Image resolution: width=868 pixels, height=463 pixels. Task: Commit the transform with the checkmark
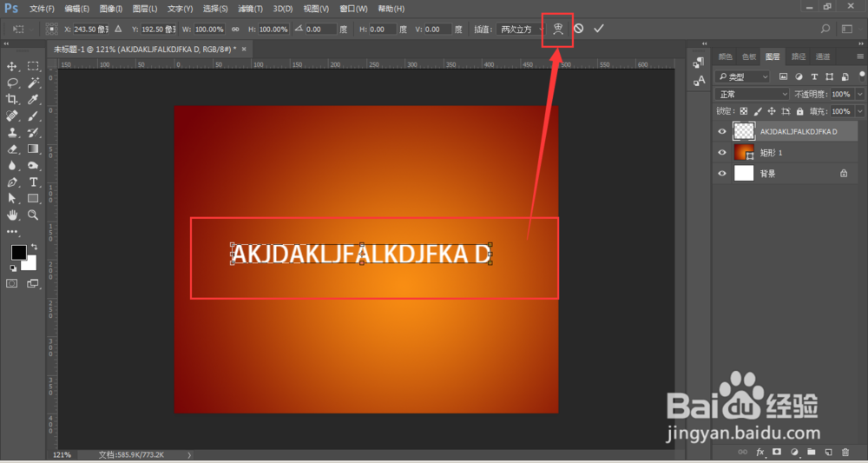coord(598,29)
